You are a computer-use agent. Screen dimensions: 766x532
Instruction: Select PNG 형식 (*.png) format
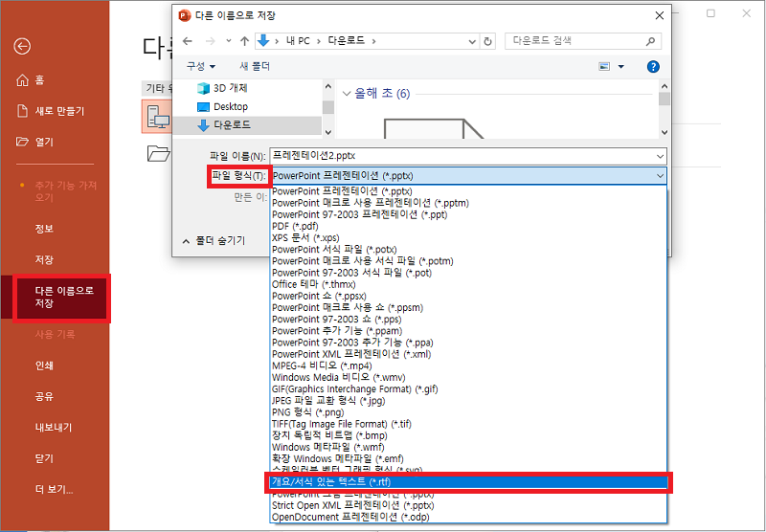coord(307,412)
